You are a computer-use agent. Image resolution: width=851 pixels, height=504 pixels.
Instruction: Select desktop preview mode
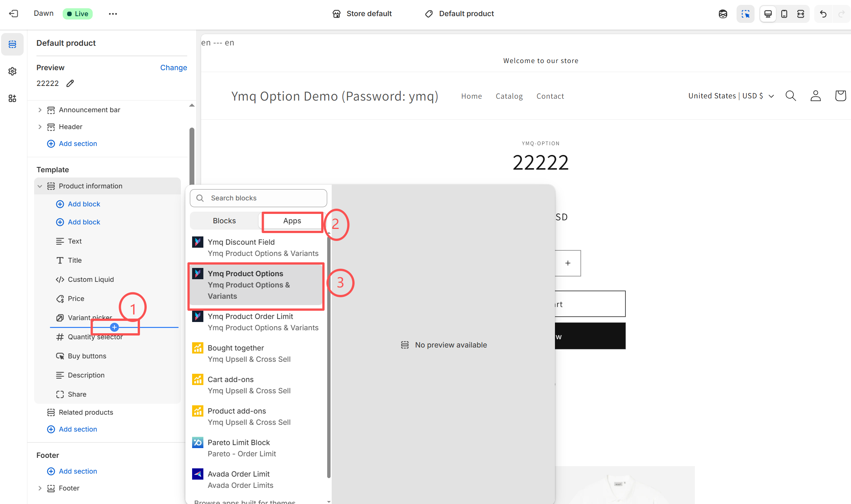768,14
